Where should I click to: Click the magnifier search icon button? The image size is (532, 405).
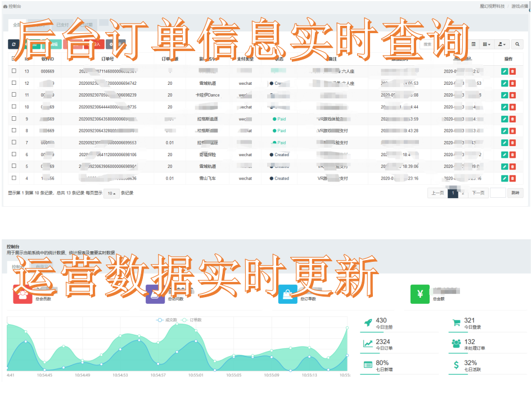pyautogui.click(x=517, y=44)
